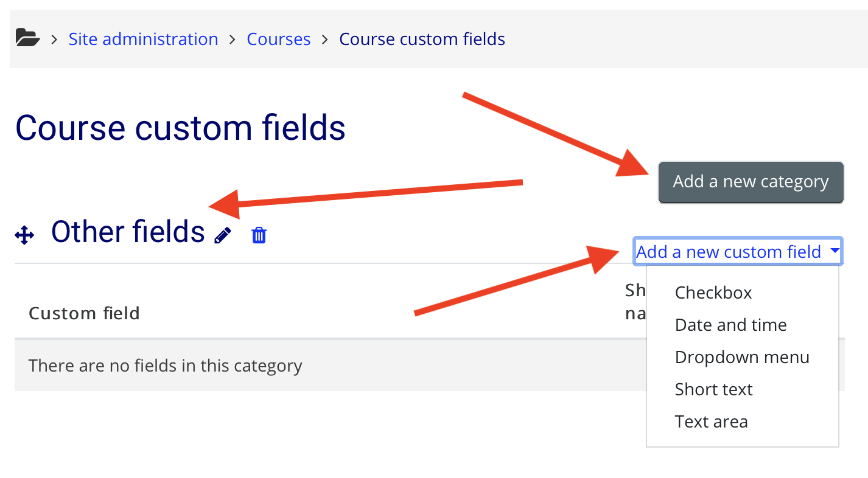Click the Course custom fields breadcrumb item
The image size is (868, 478).
click(422, 38)
